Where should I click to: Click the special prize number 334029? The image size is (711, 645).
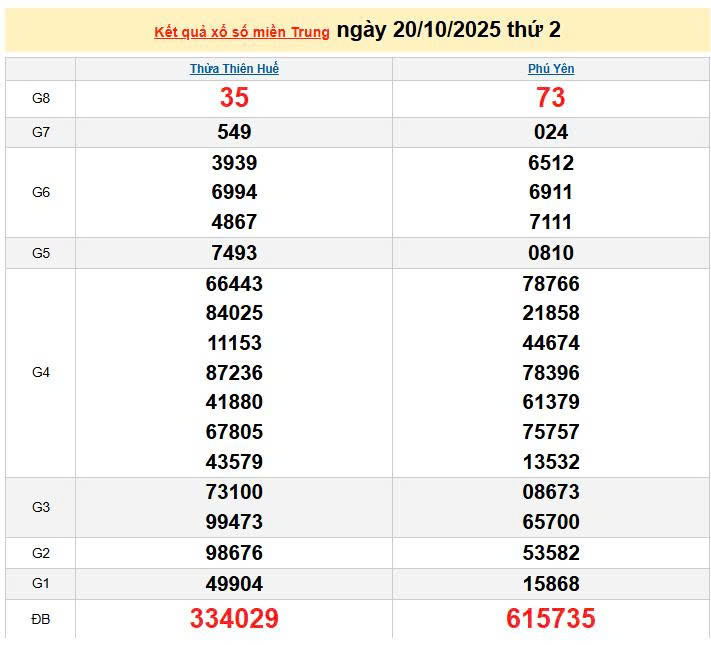pos(234,619)
